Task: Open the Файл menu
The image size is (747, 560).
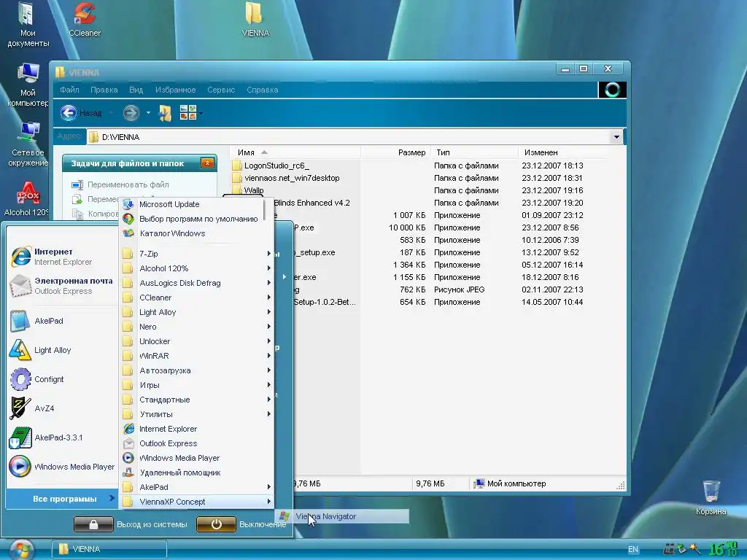Action: click(69, 90)
